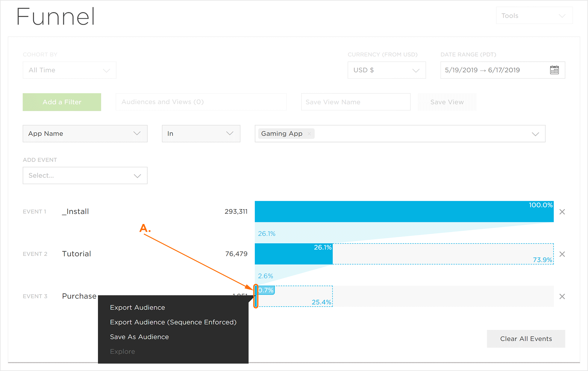Select Export Audience (Sequence Enforced)
This screenshot has width=588, height=371.
[173, 322]
